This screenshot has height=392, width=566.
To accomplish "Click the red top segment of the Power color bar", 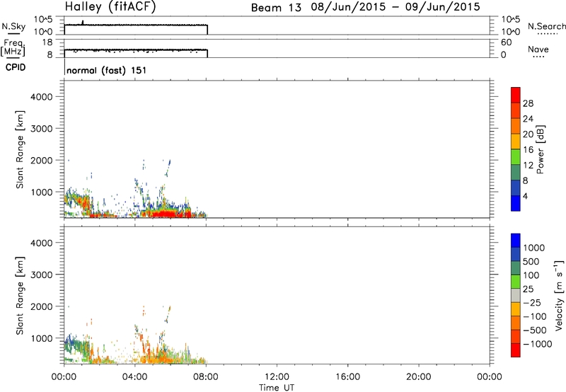I will [516, 95].
